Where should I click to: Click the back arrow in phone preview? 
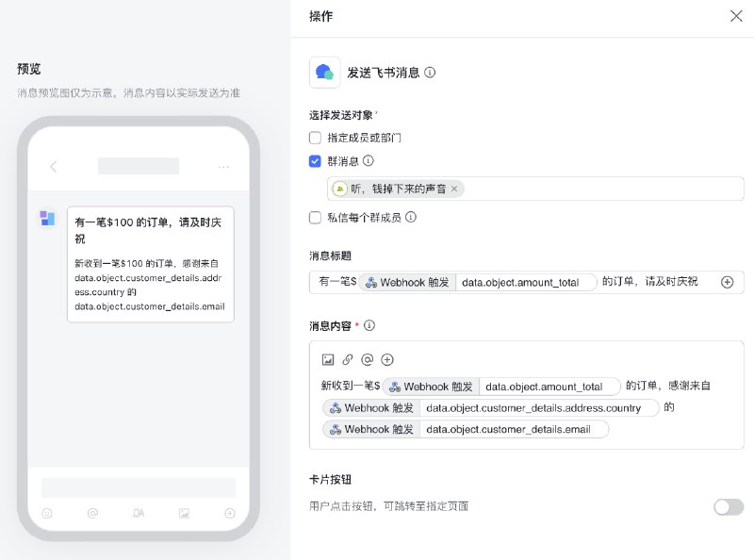tap(54, 167)
